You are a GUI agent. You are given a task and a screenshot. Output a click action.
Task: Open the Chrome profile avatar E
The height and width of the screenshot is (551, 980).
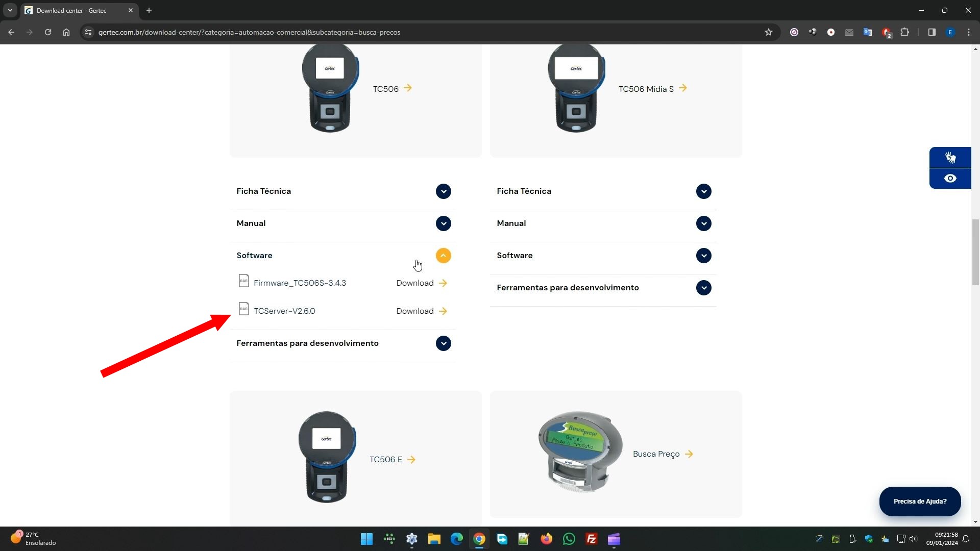950,32
